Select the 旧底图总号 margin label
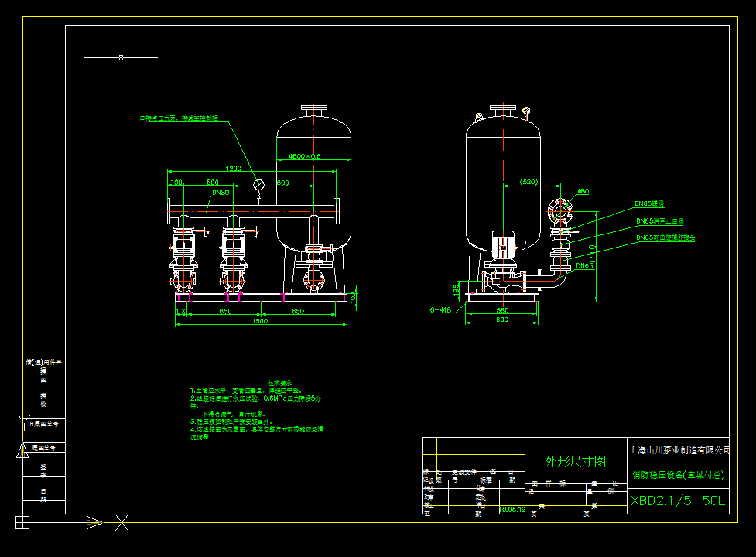 pos(43,424)
